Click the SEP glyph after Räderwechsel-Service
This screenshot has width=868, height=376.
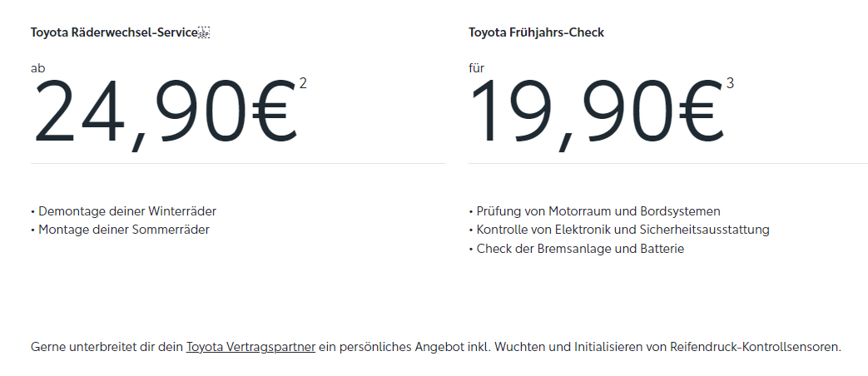pyautogui.click(x=204, y=32)
